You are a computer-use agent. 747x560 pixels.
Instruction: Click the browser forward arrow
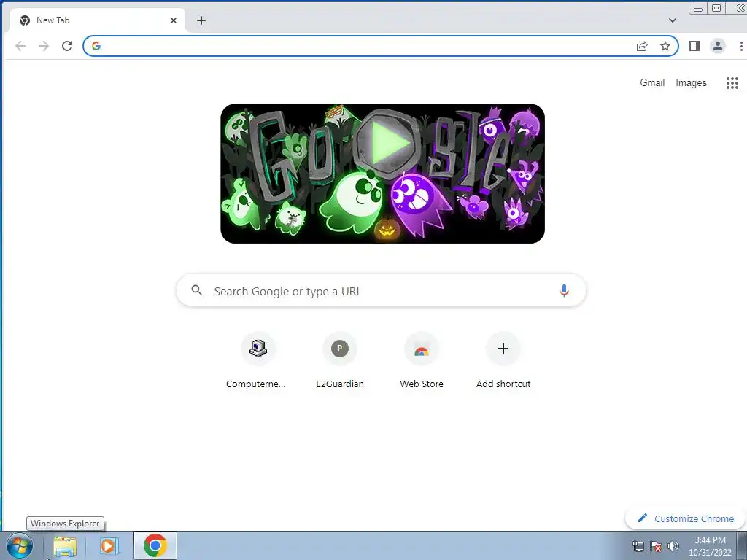click(x=44, y=46)
